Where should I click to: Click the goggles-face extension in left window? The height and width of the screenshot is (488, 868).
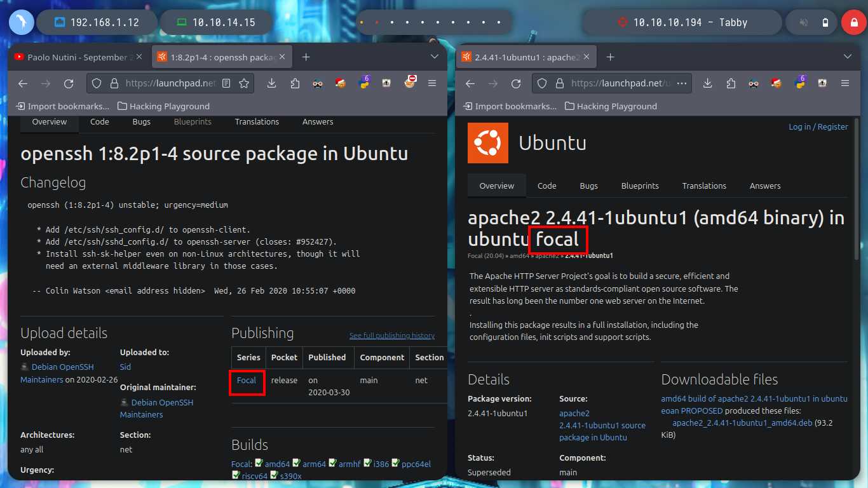tap(318, 83)
